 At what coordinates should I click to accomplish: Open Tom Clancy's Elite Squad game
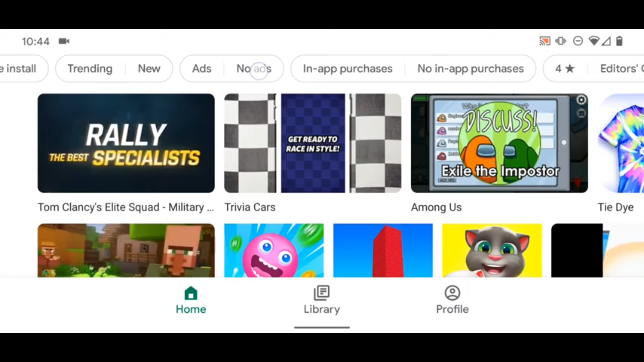pyautogui.click(x=126, y=143)
